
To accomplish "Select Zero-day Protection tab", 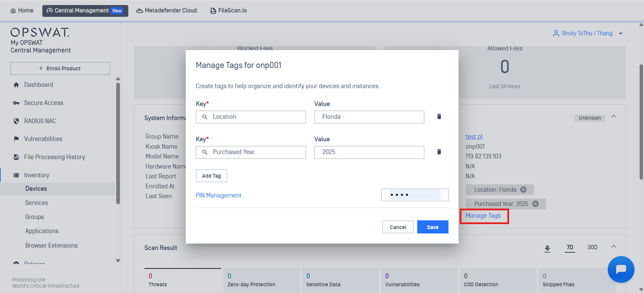I will [x=261, y=280].
